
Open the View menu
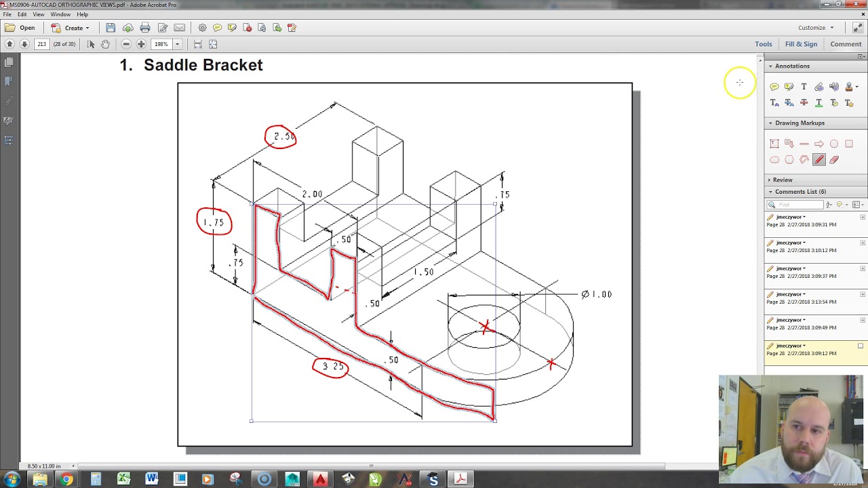click(39, 14)
